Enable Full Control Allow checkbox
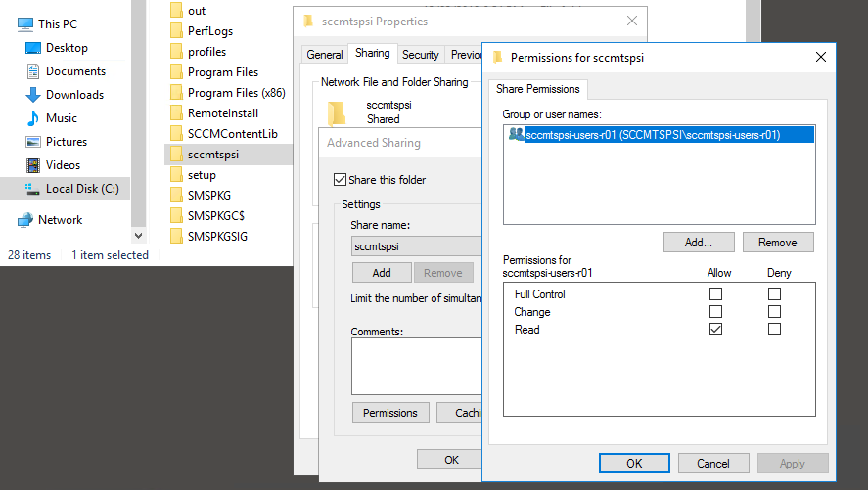 [x=716, y=294]
